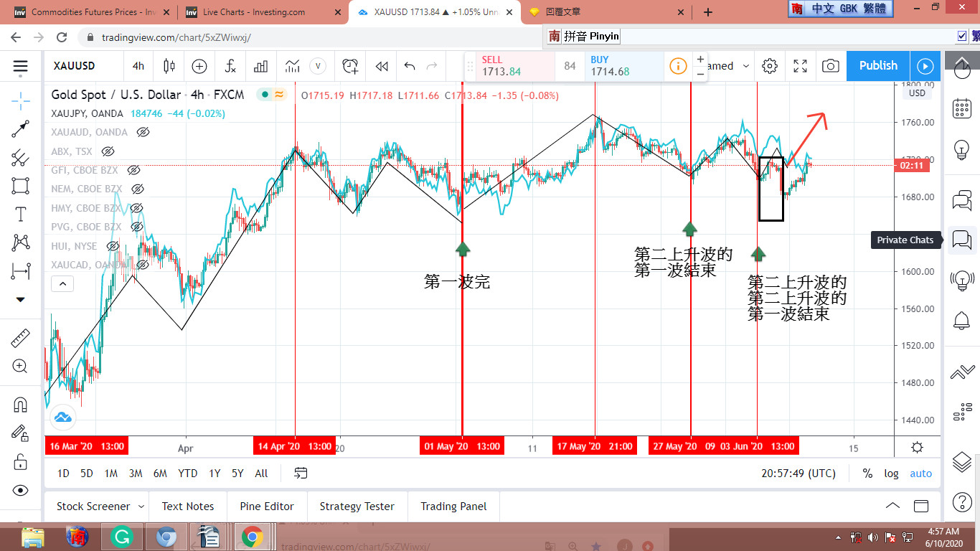Image resolution: width=980 pixels, height=551 pixels.
Task: Open the (UTC) timezone selector
Action: tap(798, 474)
